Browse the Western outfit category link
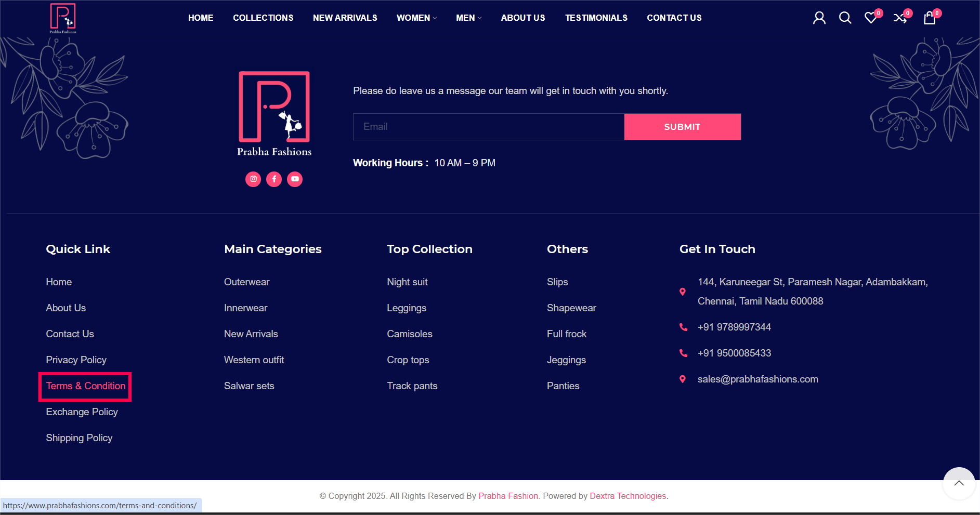The width and height of the screenshot is (980, 515). (254, 360)
